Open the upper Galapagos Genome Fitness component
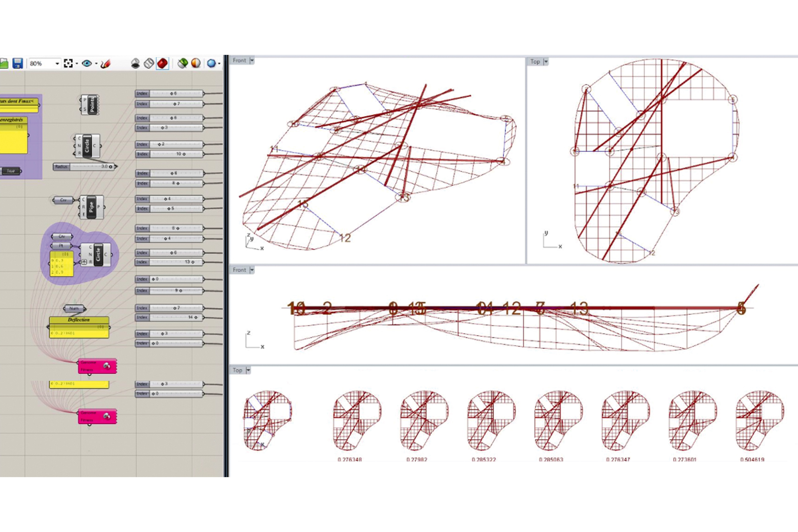 tap(97, 366)
